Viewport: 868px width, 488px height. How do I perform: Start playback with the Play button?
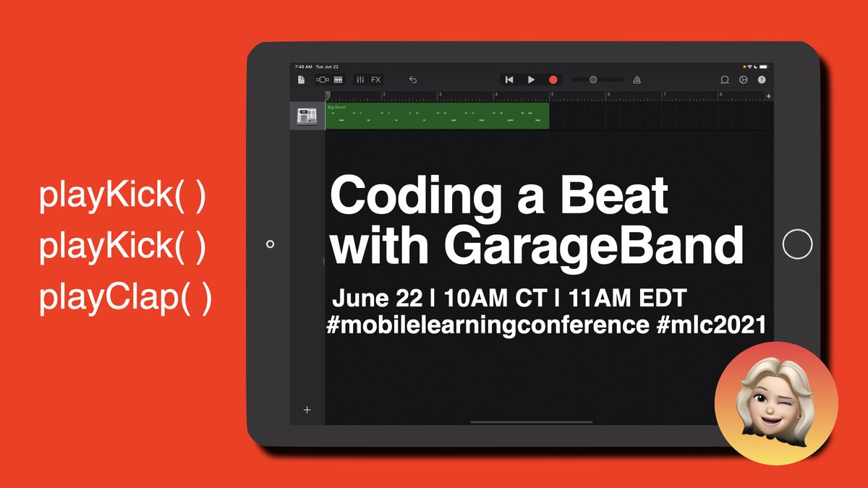531,80
